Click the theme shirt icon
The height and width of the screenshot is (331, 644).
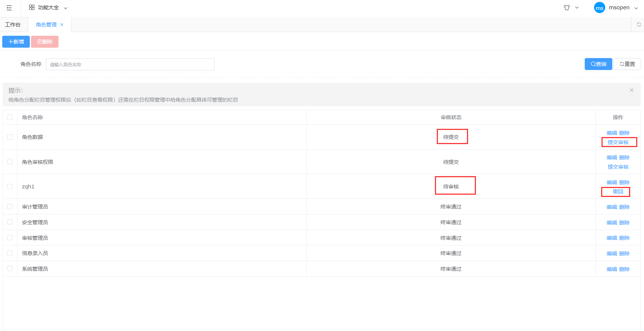[x=566, y=7]
